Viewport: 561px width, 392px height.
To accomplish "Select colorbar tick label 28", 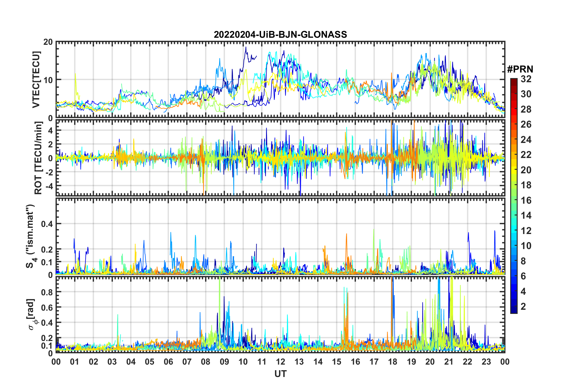I will tap(526, 109).
